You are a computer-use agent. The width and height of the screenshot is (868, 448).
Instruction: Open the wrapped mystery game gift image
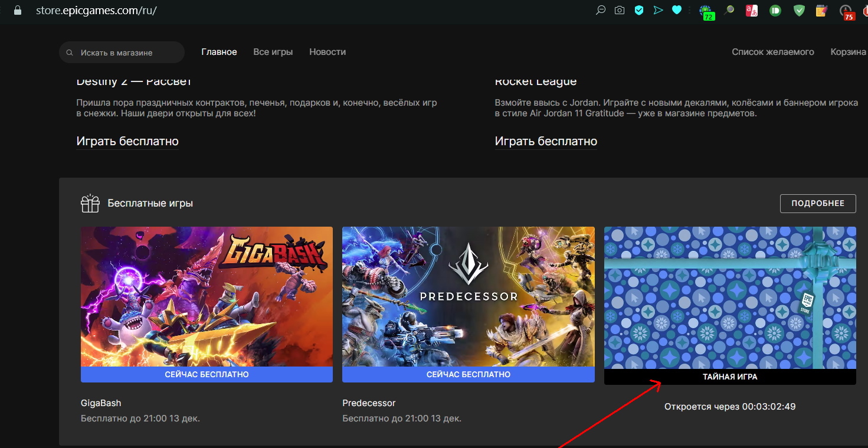point(730,297)
